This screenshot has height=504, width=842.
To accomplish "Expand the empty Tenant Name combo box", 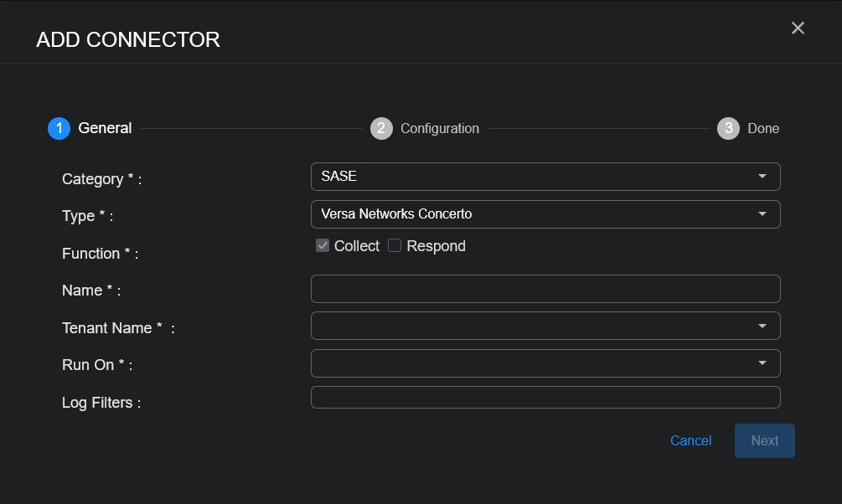I will coord(536,326).
